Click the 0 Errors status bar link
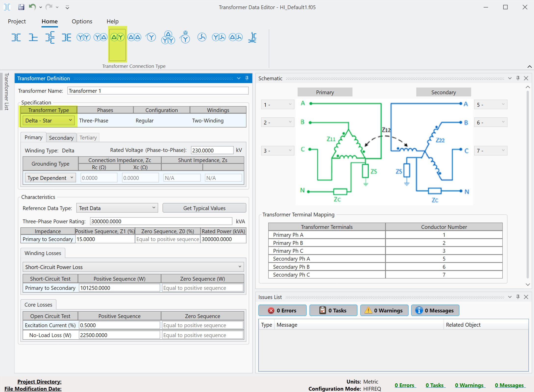 tap(405, 385)
